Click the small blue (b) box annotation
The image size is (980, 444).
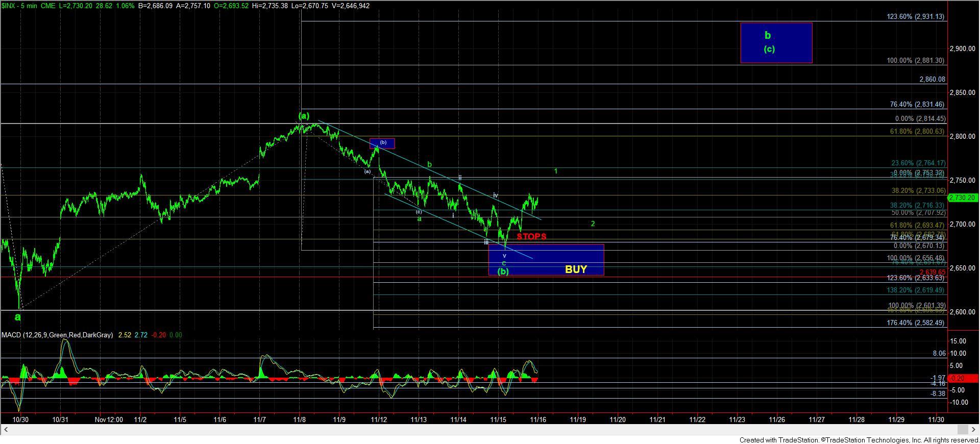tap(382, 143)
